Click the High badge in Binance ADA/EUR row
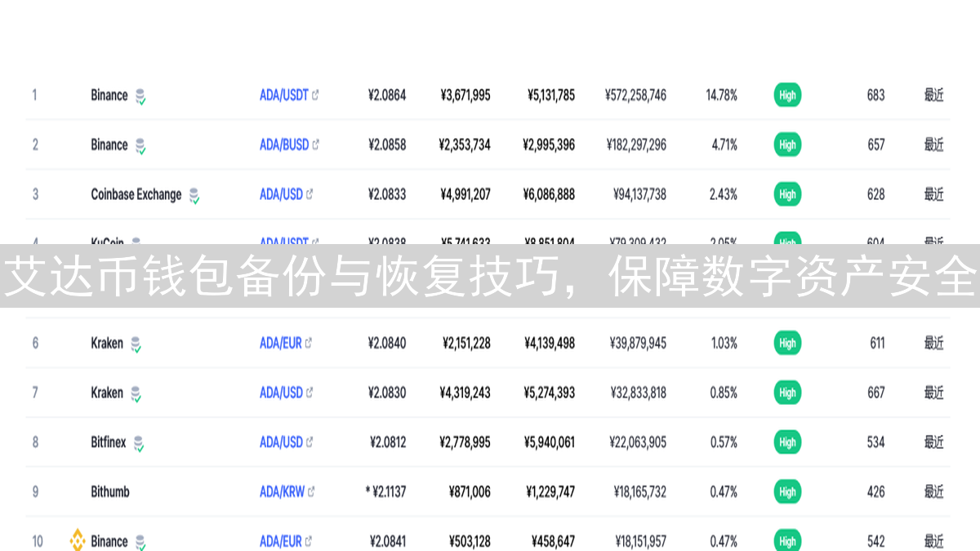Image resolution: width=980 pixels, height=551 pixels. coord(787,541)
